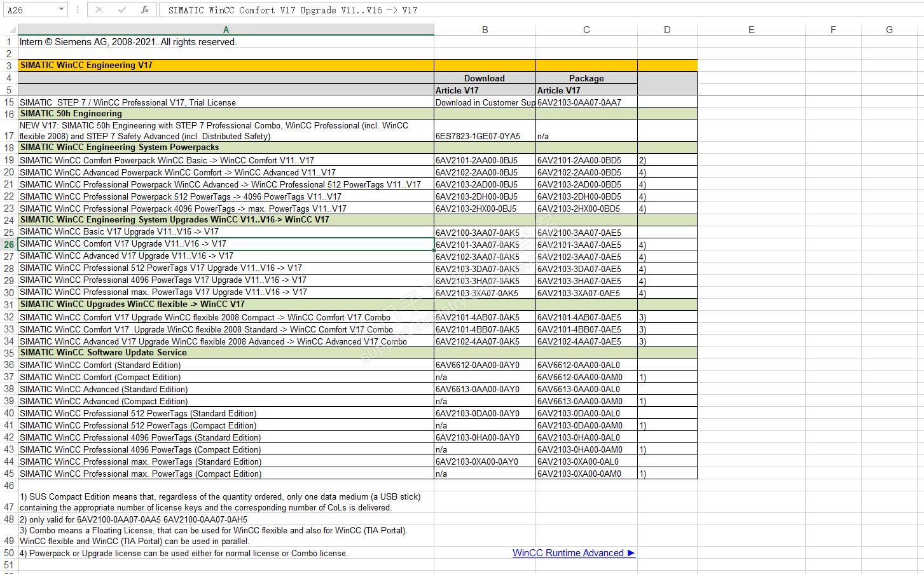Viewport: 924px width, 574px height.
Task: Select 'WinCC Basic V17 Upgrade' cell
Action: coord(226,232)
